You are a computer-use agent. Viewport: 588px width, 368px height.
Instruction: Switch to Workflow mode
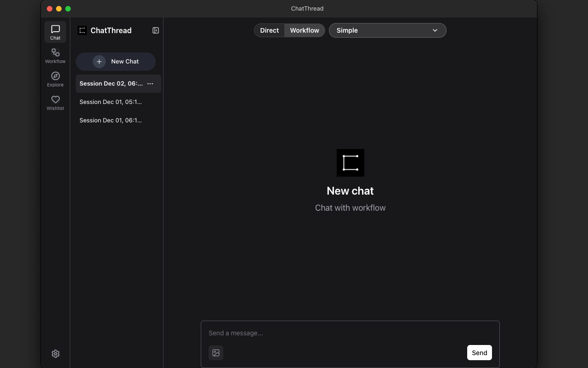tap(305, 30)
